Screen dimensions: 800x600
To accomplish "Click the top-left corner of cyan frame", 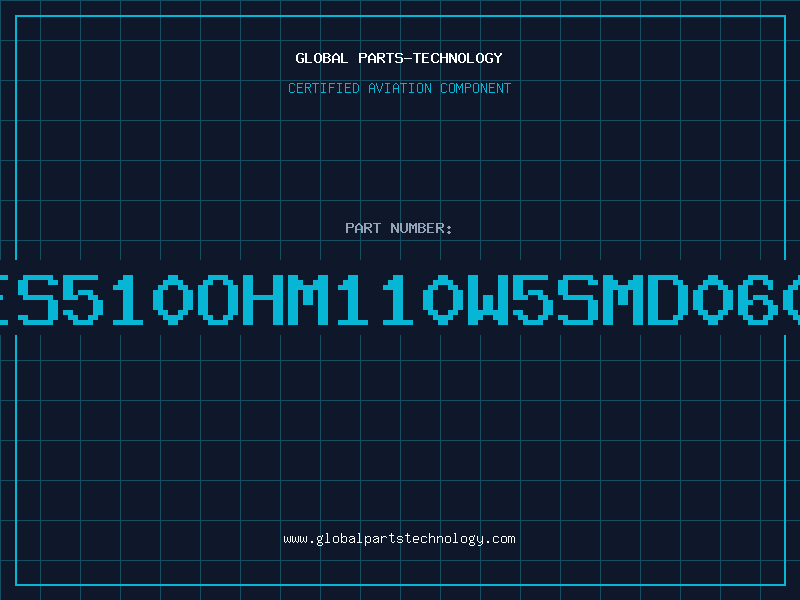I will (x=16, y=16).
